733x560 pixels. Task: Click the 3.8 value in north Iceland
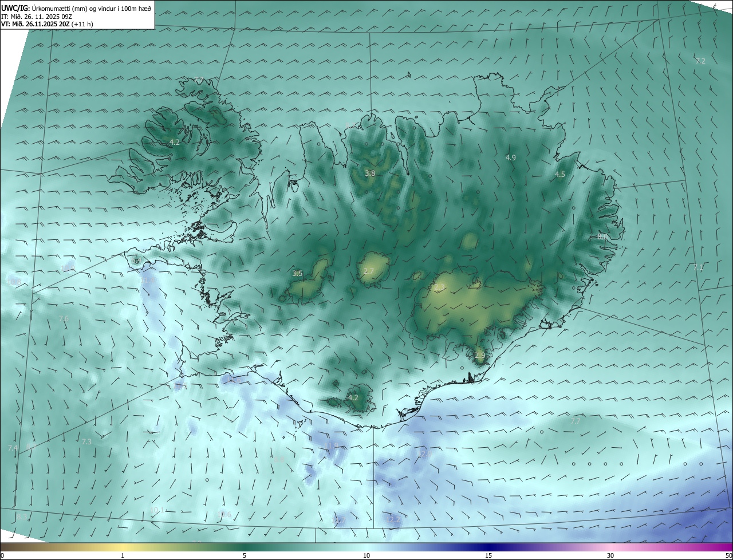coord(370,173)
